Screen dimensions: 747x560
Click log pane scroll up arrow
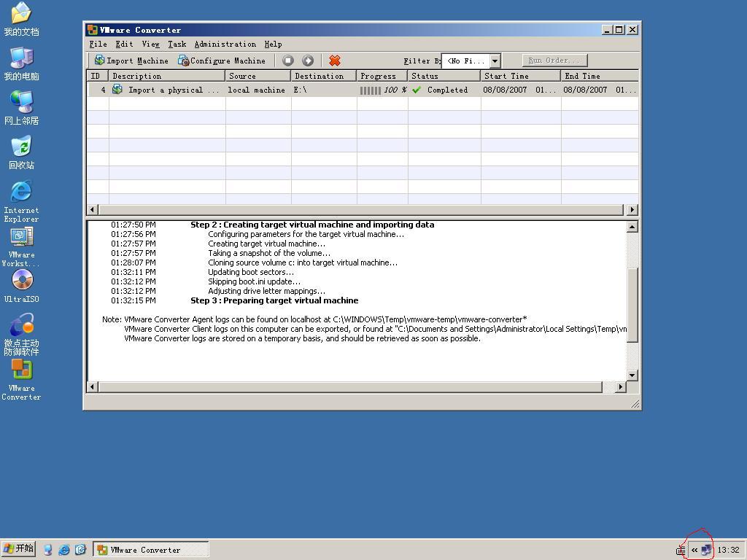[632, 226]
